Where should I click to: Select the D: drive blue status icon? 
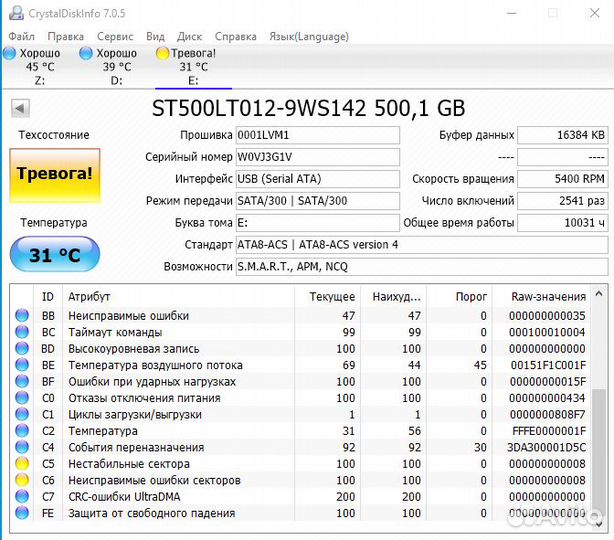click(87, 53)
